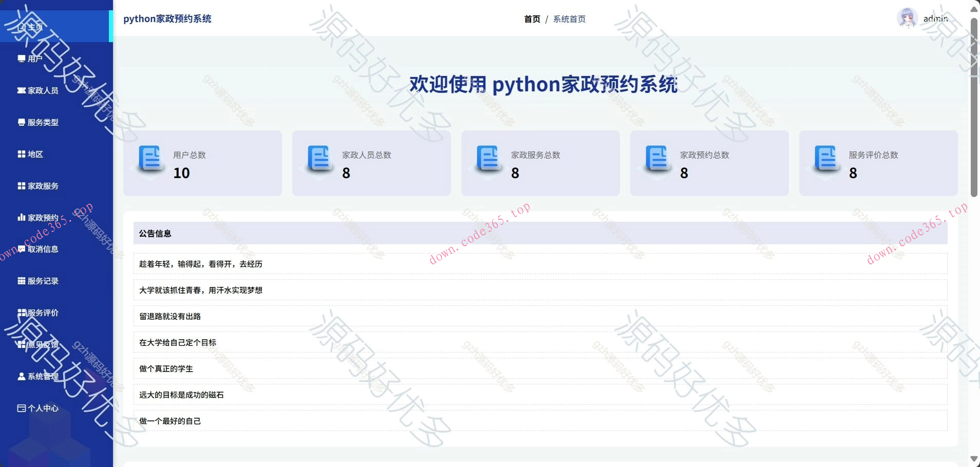The width and height of the screenshot is (980, 467).
Task: Click the admin avatar picture
Action: [907, 18]
